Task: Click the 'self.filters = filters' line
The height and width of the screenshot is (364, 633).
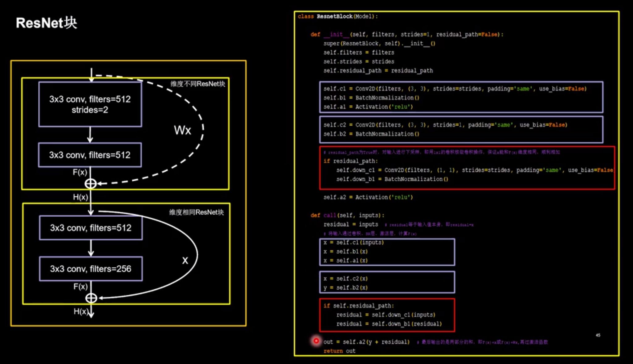Action: tap(359, 52)
